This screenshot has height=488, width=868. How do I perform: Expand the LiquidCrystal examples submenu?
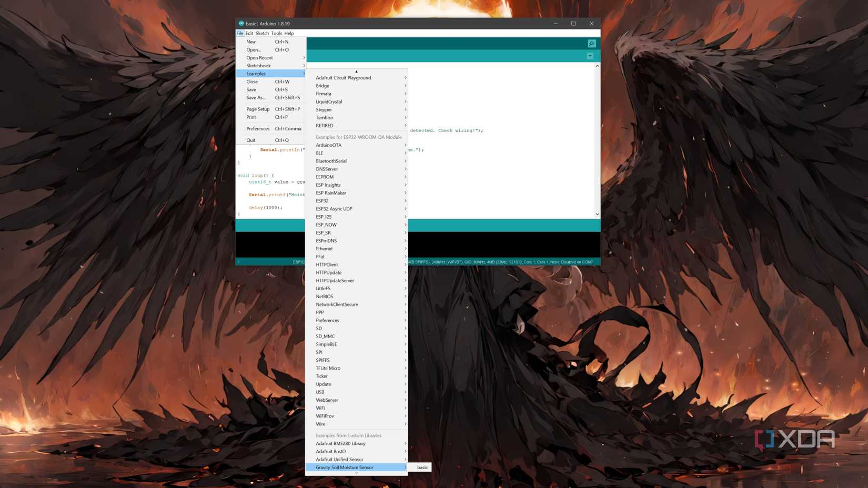(357, 101)
